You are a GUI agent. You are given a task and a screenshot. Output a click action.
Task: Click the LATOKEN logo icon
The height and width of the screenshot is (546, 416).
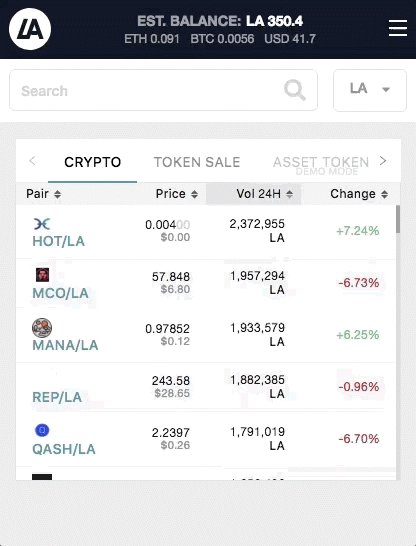pyautogui.click(x=30, y=29)
